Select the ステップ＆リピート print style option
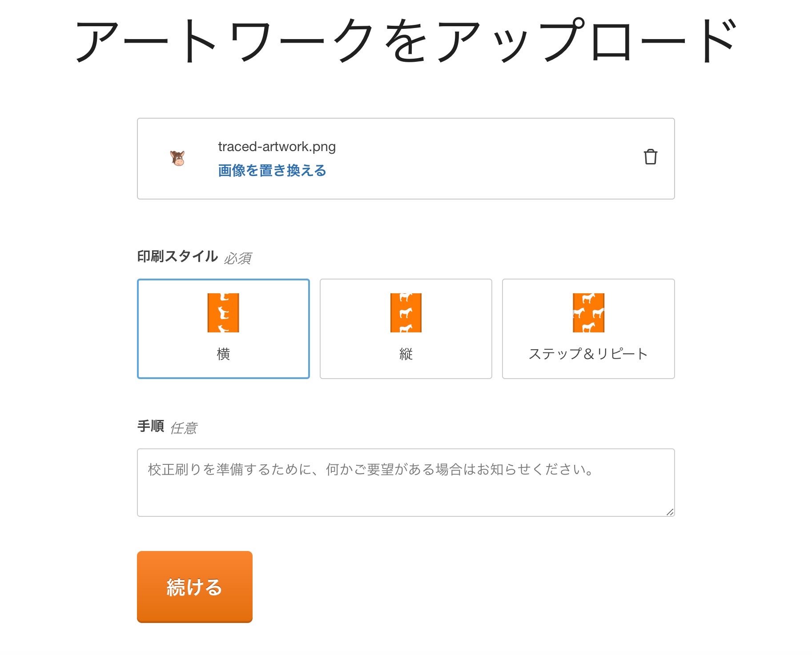The width and height of the screenshot is (812, 655). tap(588, 329)
